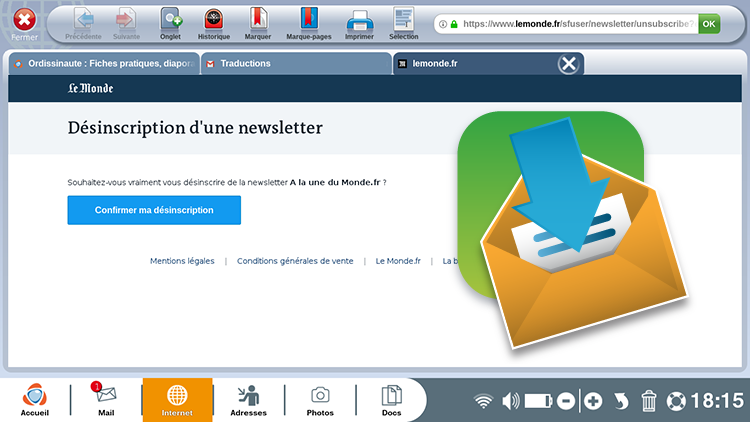This screenshot has height=422, width=750.
Task: Click the Le Monde logo in header
Action: coord(90,88)
